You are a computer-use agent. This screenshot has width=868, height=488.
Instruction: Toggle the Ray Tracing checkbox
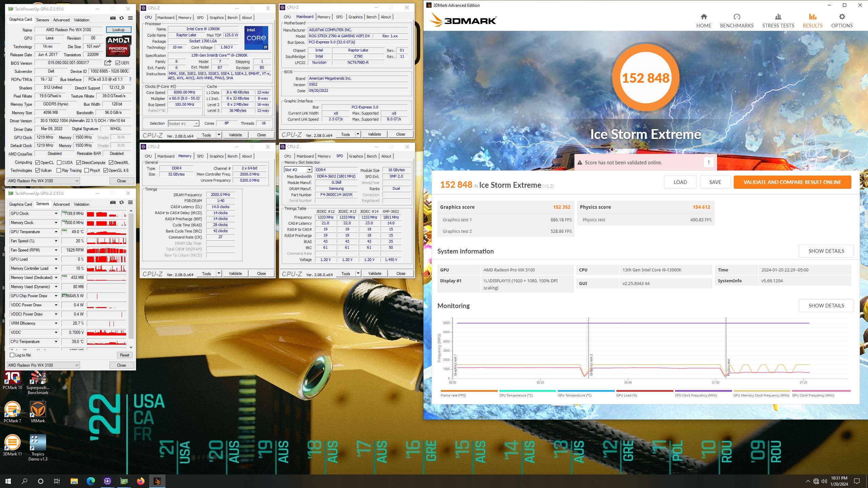[x=59, y=170]
